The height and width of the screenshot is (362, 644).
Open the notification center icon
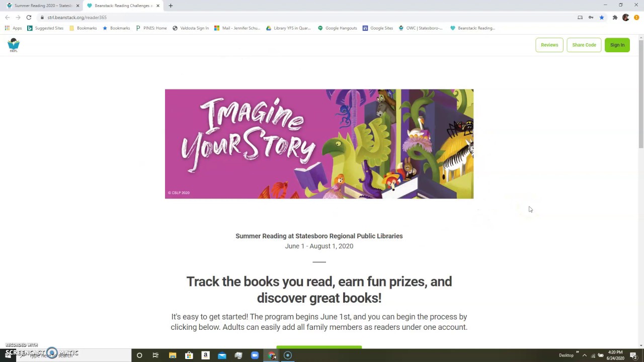(x=633, y=355)
